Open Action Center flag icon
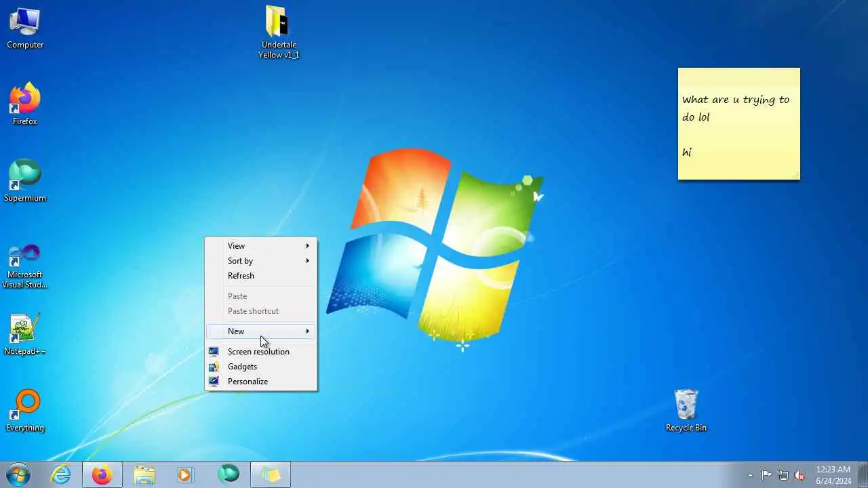This screenshot has width=868, height=488. click(x=766, y=475)
